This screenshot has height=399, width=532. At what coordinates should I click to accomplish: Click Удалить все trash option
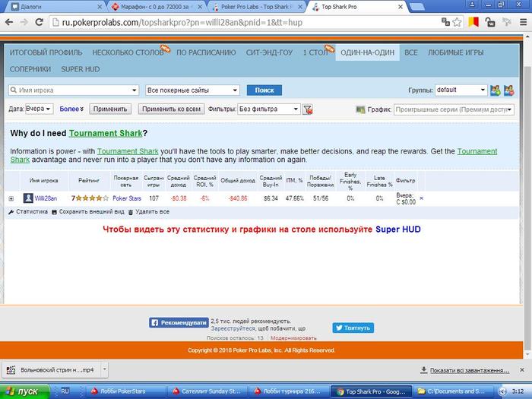click(x=149, y=212)
